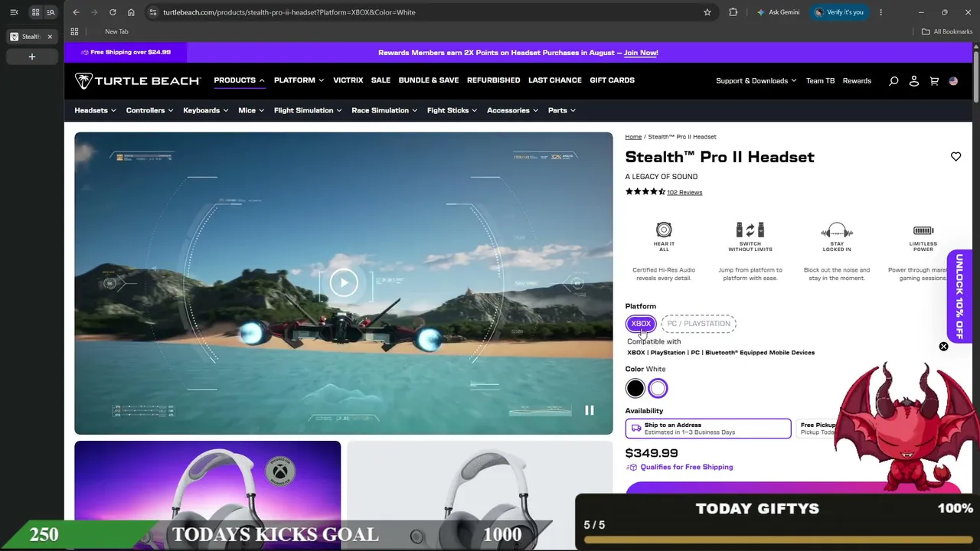Add Stealth Pro II to wishlist heart
This screenshot has height=551, width=980.
tap(955, 157)
